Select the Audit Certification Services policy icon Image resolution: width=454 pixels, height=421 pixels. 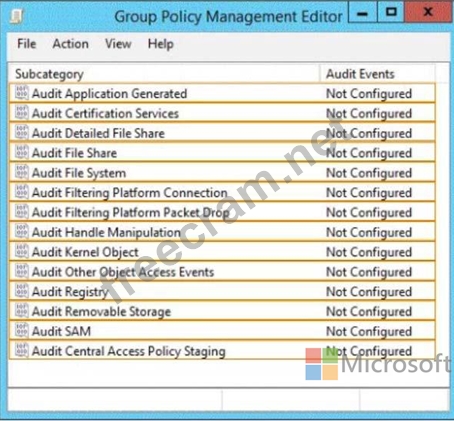[x=22, y=113]
